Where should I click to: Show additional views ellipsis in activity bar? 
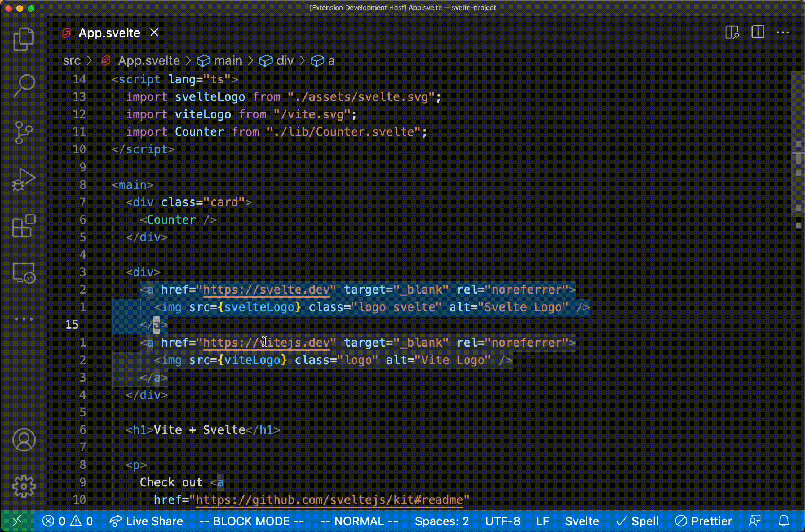pos(24,319)
